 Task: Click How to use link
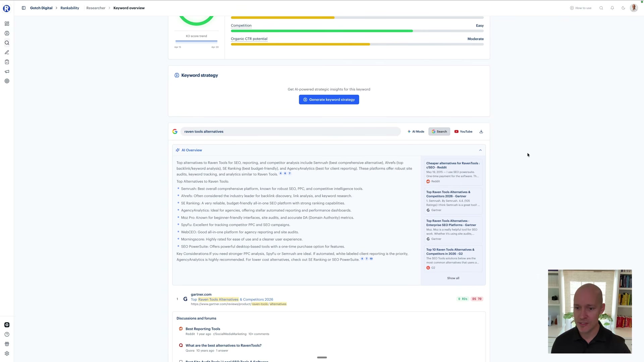click(x=581, y=8)
